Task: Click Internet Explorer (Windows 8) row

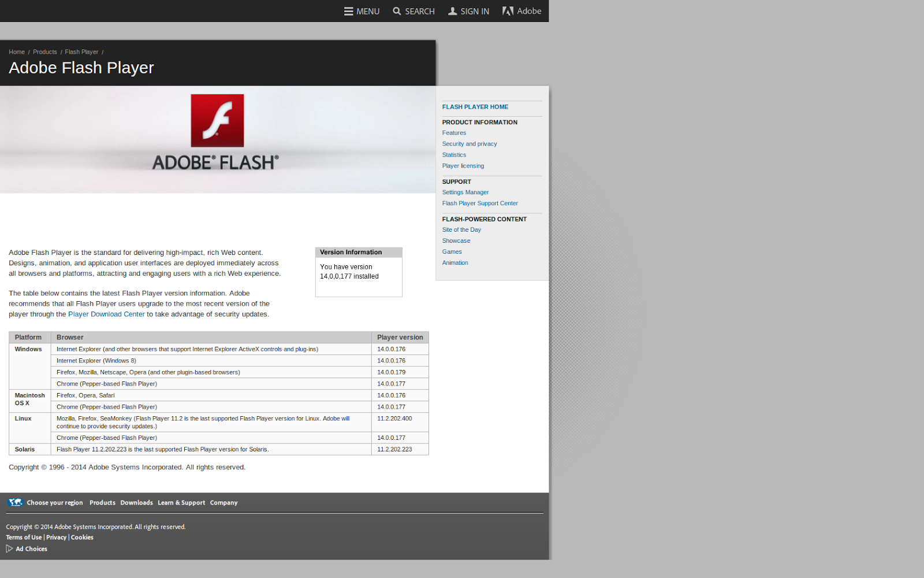Action: (211, 361)
